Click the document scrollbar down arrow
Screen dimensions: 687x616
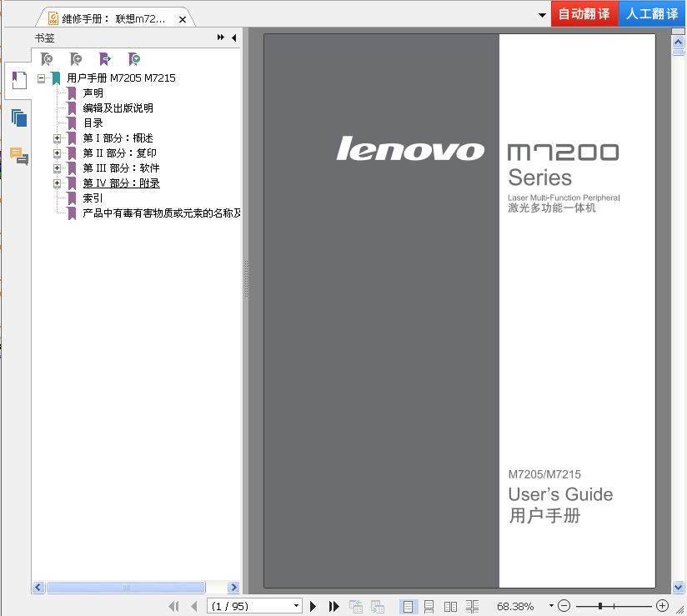click(x=678, y=587)
